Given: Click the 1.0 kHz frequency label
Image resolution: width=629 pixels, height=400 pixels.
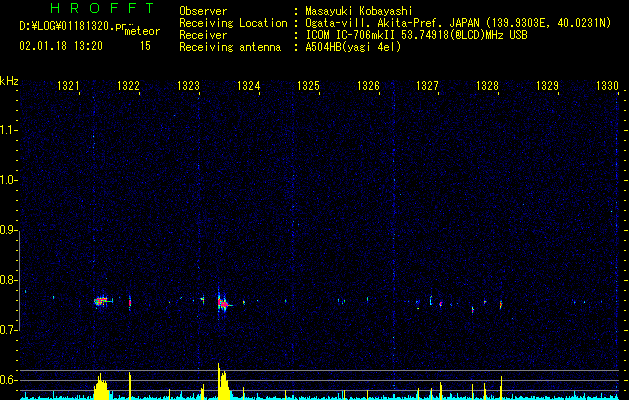Looking at the screenshot, I should (x=9, y=180).
